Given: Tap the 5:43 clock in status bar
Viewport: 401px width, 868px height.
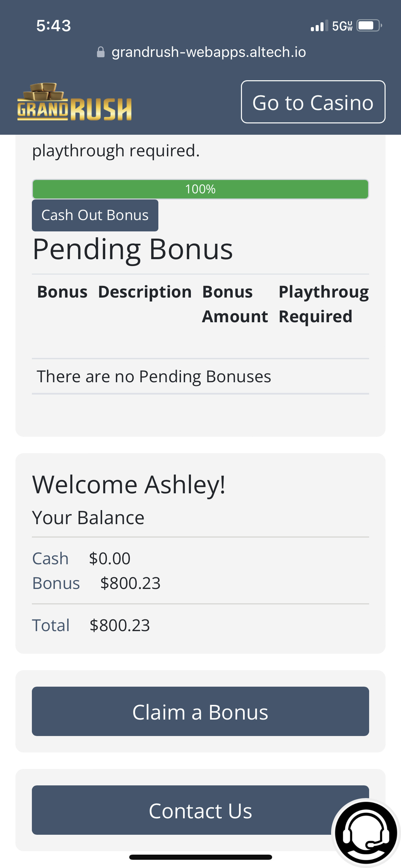Looking at the screenshot, I should (53, 26).
